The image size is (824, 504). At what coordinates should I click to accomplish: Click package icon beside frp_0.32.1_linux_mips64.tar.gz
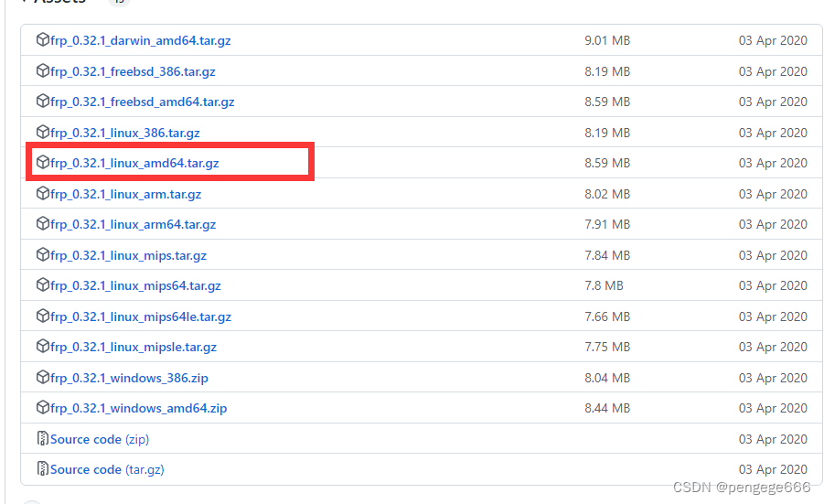(43, 284)
